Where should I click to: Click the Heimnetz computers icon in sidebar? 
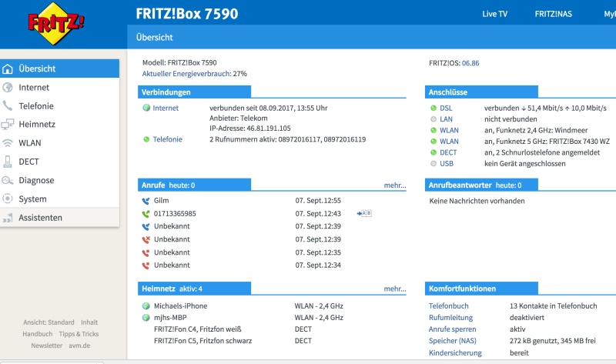pos(8,125)
